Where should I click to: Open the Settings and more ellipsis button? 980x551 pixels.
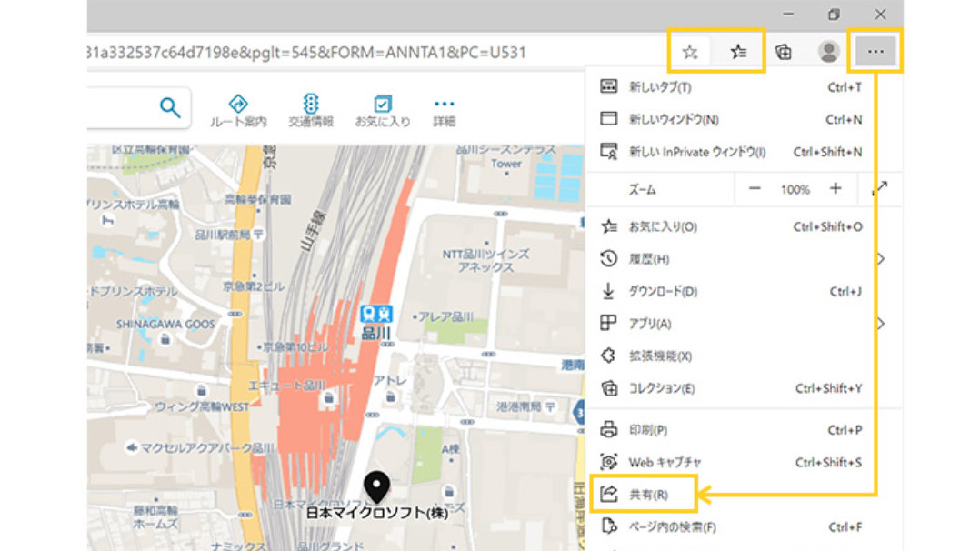click(875, 52)
